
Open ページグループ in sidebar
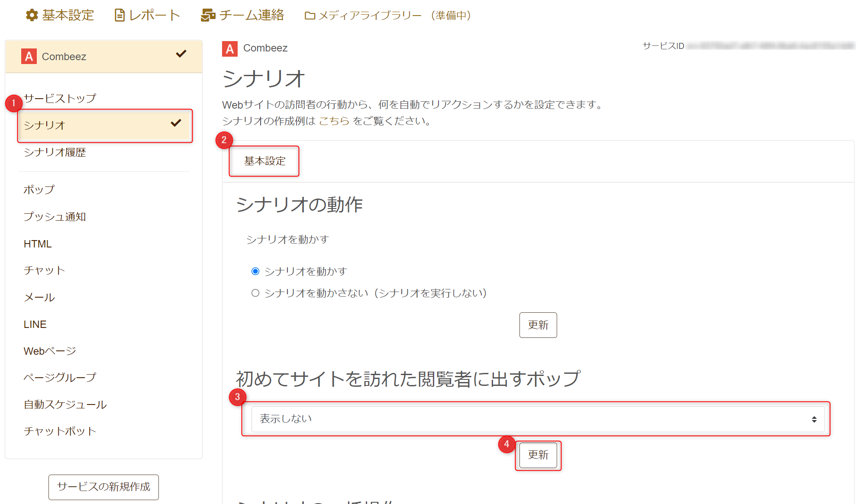(x=60, y=378)
